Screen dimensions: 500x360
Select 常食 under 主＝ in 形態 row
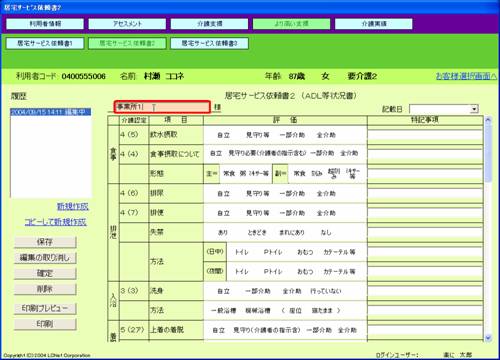229,173
